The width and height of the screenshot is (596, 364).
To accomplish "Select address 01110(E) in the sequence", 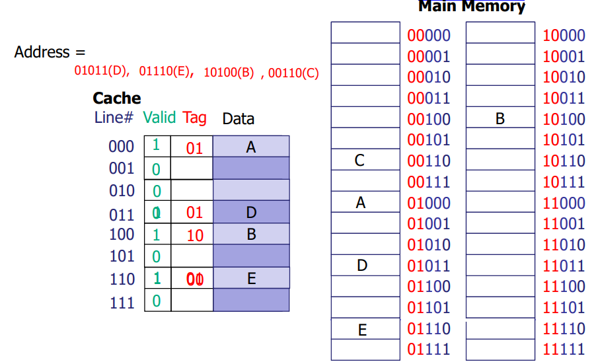I will pyautogui.click(x=166, y=71).
